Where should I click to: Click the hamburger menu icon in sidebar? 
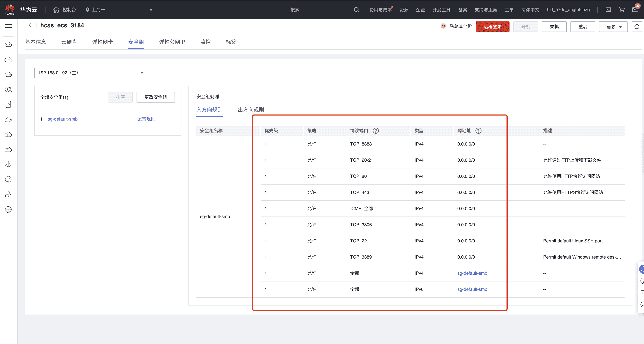[8, 27]
